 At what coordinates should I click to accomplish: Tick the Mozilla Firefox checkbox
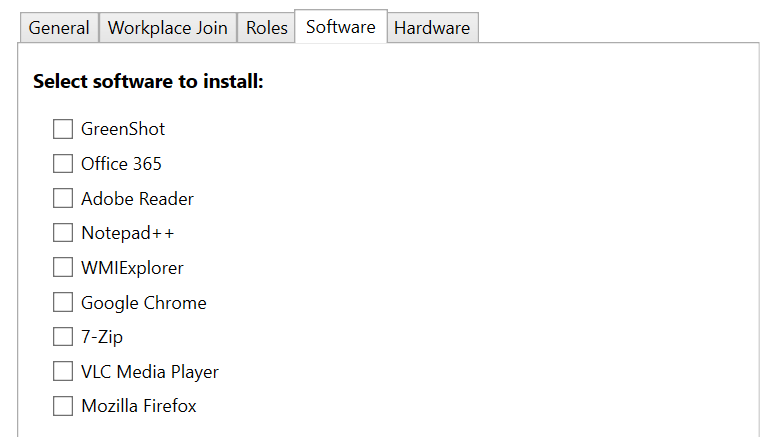pyautogui.click(x=63, y=406)
